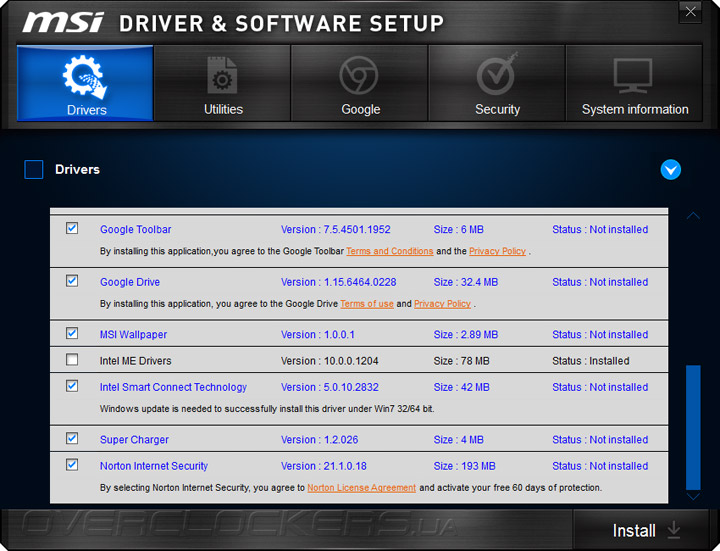Open the Drivers gear icon tab

point(85,77)
